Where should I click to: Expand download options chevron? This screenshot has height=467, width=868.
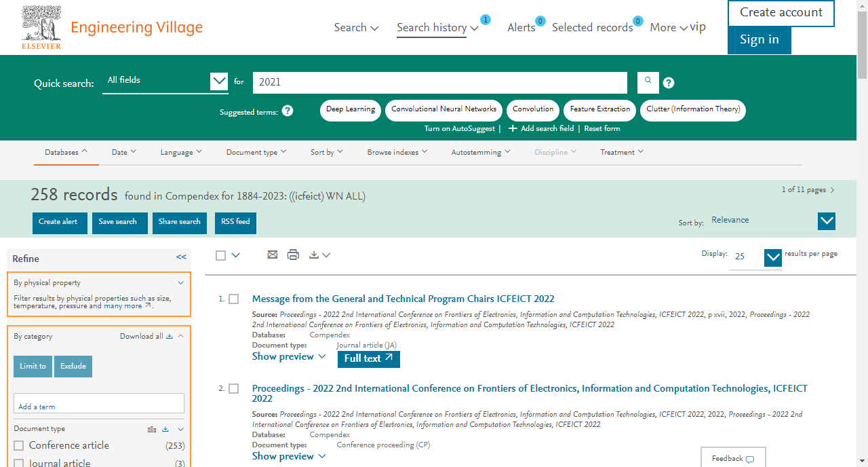(x=326, y=255)
